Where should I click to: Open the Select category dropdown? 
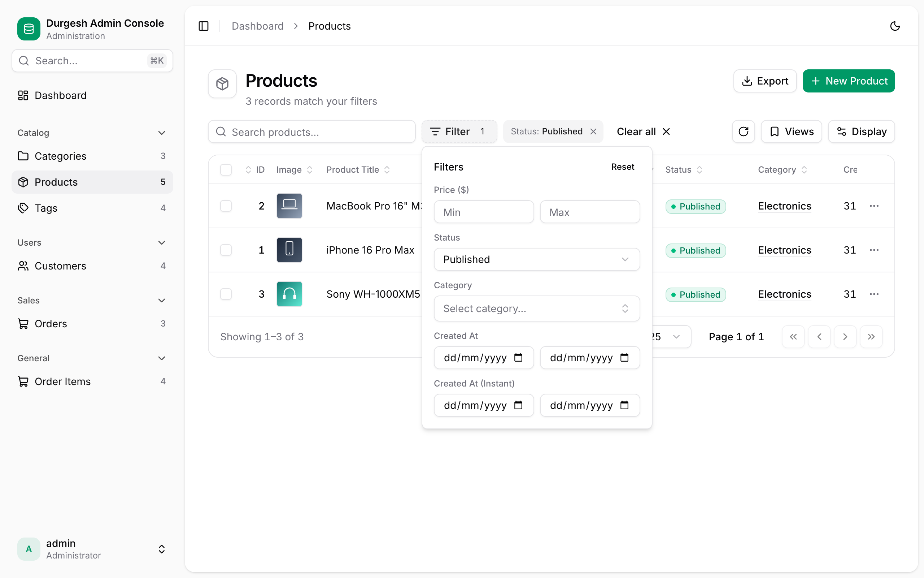(537, 309)
